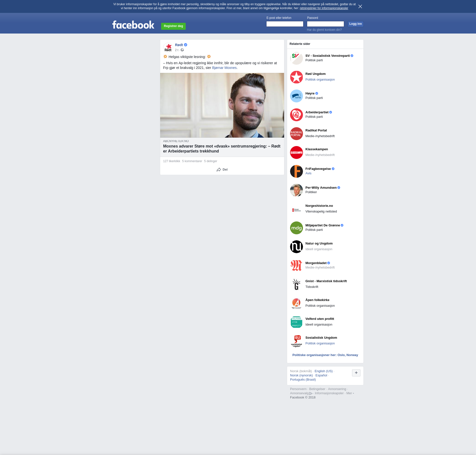This screenshot has height=455, width=476.
Task: Switch language to Norsk (nynorsk)
Action: coord(301,375)
